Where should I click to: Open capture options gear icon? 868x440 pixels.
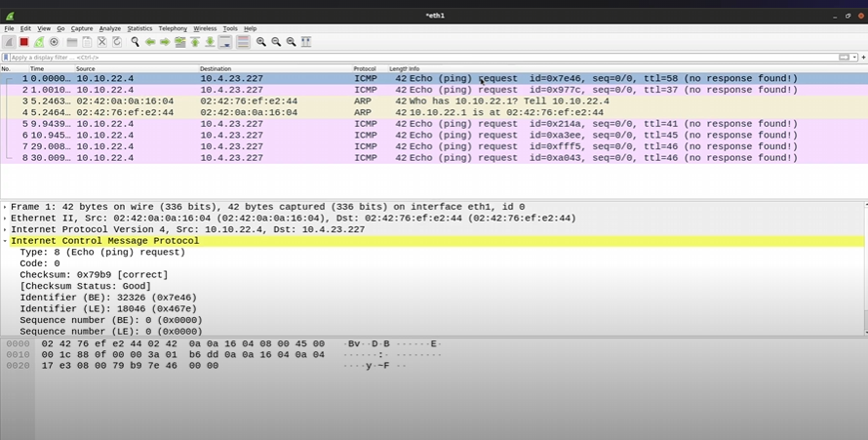tap(54, 42)
